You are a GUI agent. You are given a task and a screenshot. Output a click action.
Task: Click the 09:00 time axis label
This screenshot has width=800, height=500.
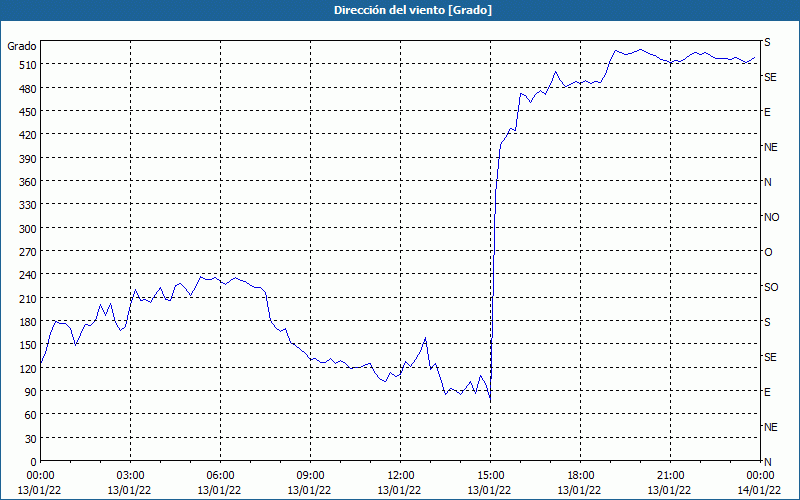click(x=310, y=476)
